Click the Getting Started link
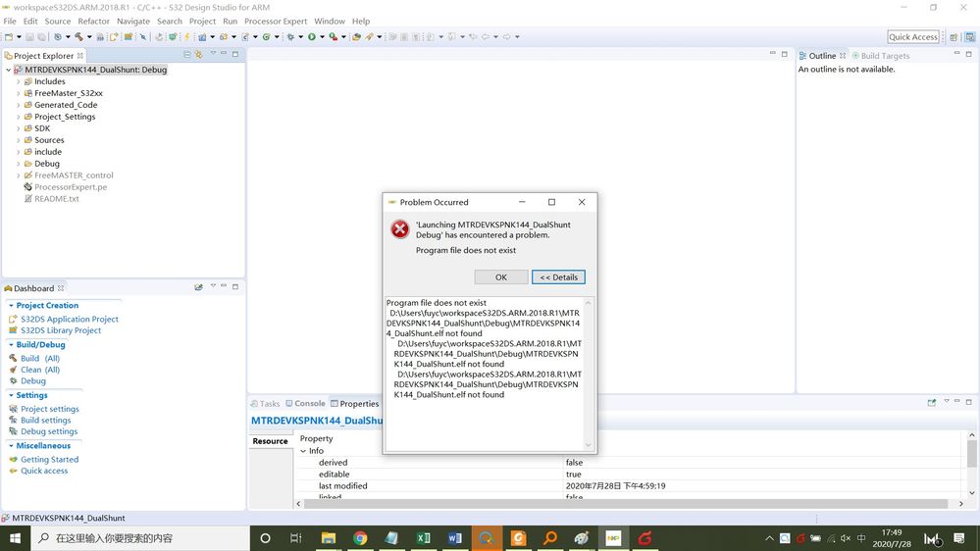This screenshot has height=551, width=980. [49, 459]
